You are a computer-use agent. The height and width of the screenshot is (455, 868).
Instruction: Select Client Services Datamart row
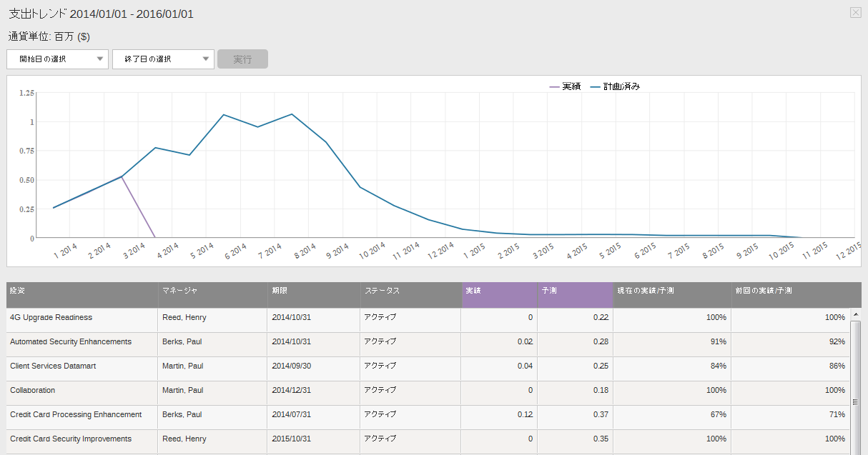pyautogui.click(x=53, y=366)
